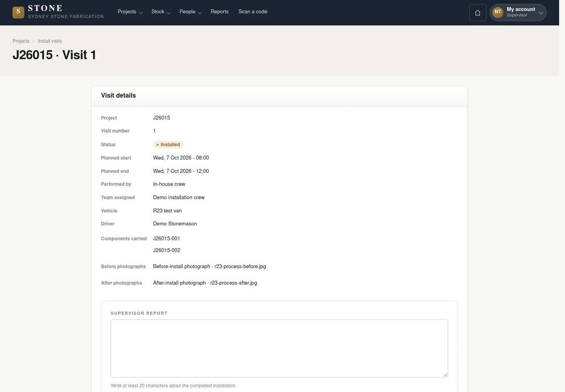Click the home icon button

(x=478, y=13)
